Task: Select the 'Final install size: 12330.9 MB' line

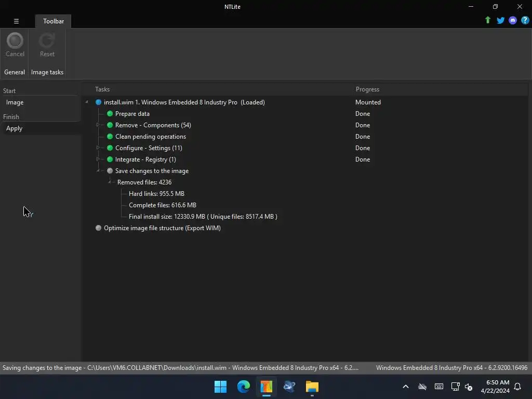Action: click(x=203, y=217)
